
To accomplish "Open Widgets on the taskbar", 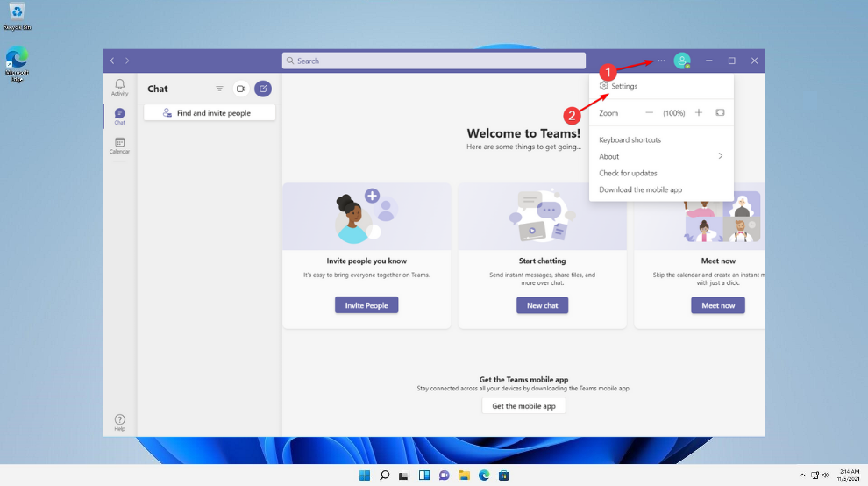I will [x=424, y=475].
